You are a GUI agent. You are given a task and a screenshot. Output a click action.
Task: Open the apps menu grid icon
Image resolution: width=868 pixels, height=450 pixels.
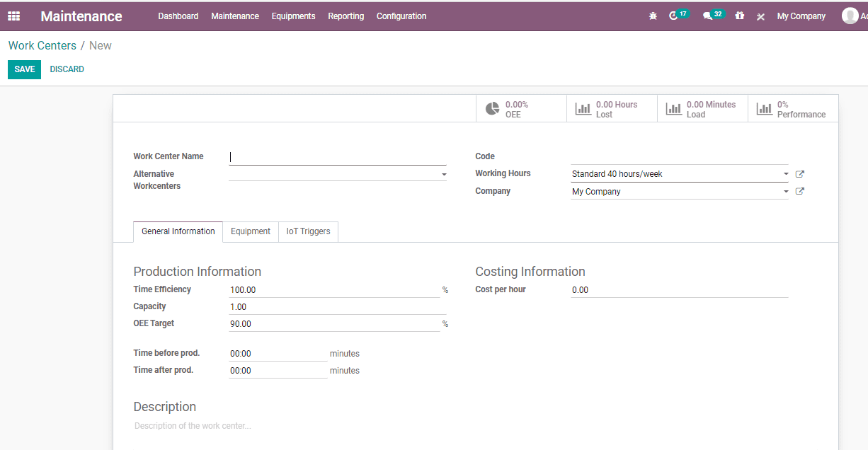(13, 16)
